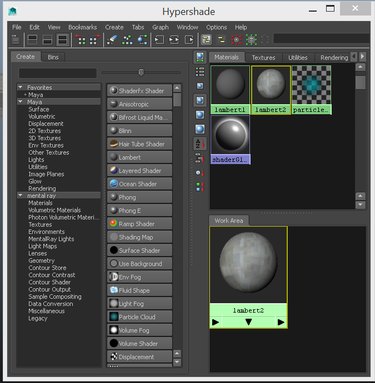Click the green dashed-box toolbar icon
Screen dimensions: 375x383
tap(251, 40)
